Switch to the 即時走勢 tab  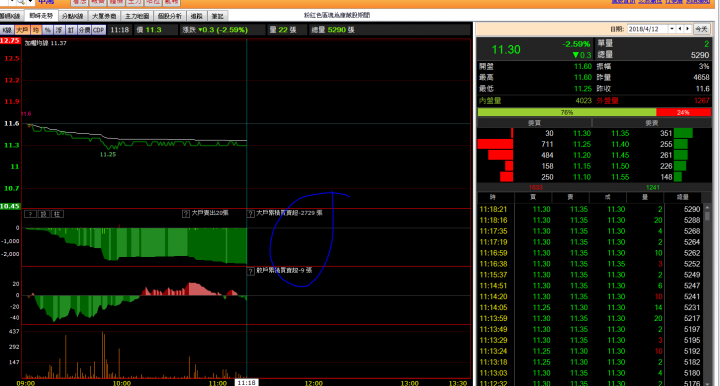41,16
